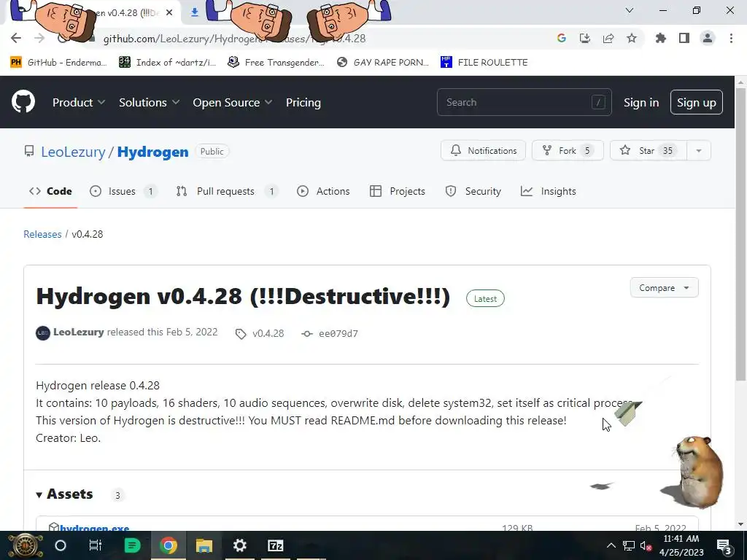Viewport: 747px width, 560px height.
Task: Open GitHub - Enderma... bookmark
Action: 58,63
